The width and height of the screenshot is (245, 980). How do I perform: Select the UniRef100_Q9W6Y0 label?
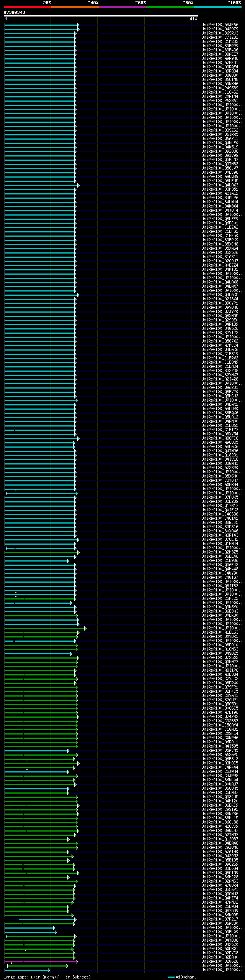point(220,607)
